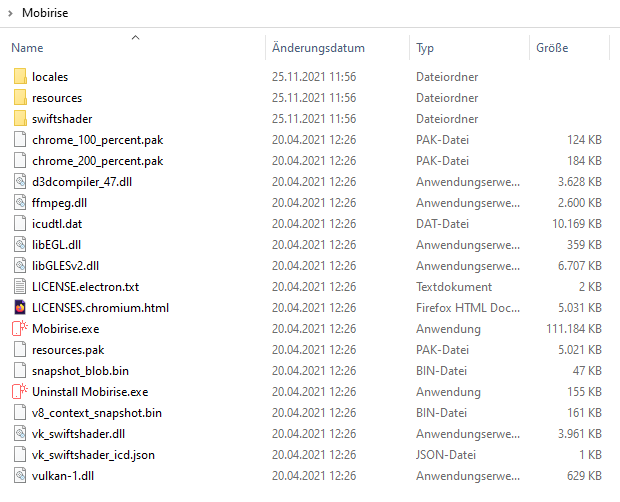Select file name vk_swiftshader_icd.json
Viewport: 620px width, 502px height.
(x=93, y=455)
